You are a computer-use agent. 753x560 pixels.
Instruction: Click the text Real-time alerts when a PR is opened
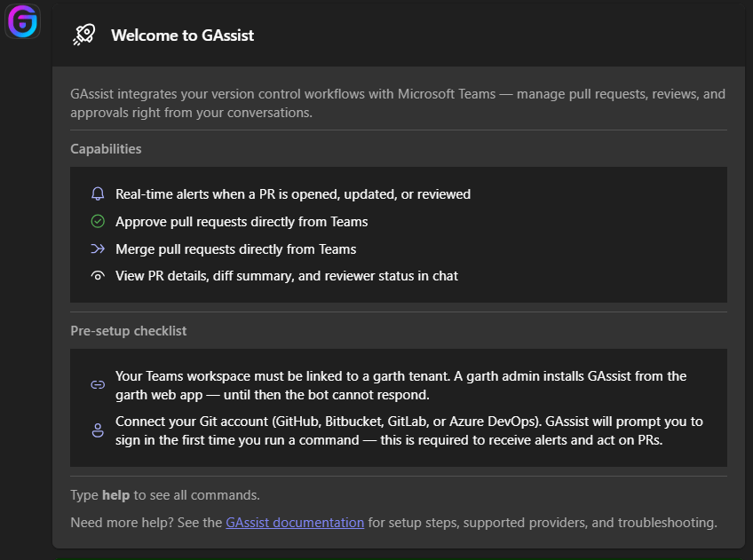click(x=293, y=193)
